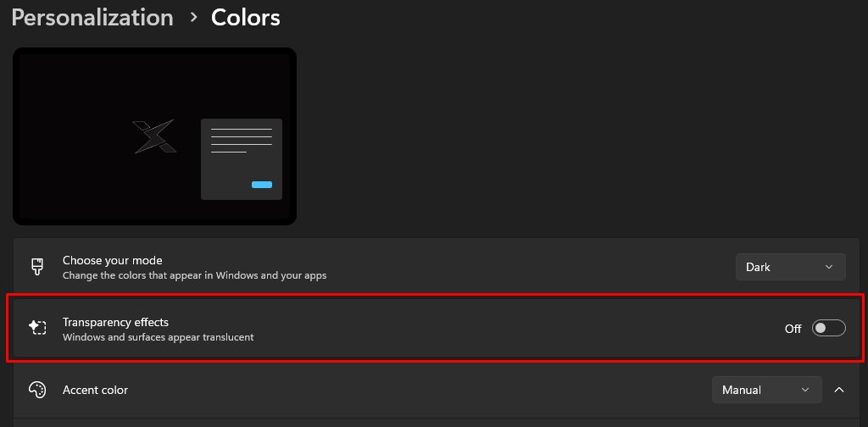
Task: Click the Choose your mode label
Action: click(113, 260)
